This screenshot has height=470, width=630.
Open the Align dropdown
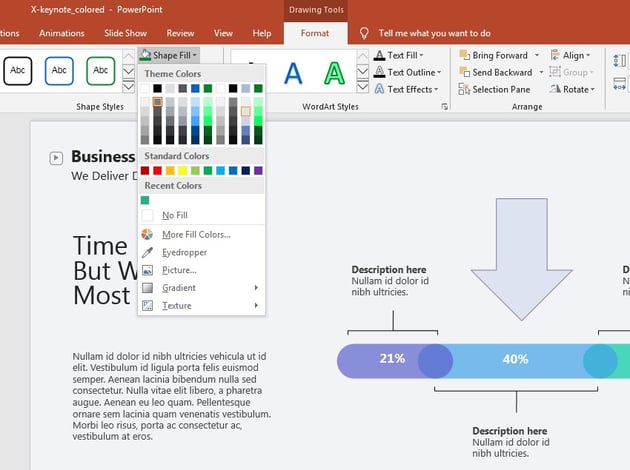(x=574, y=55)
